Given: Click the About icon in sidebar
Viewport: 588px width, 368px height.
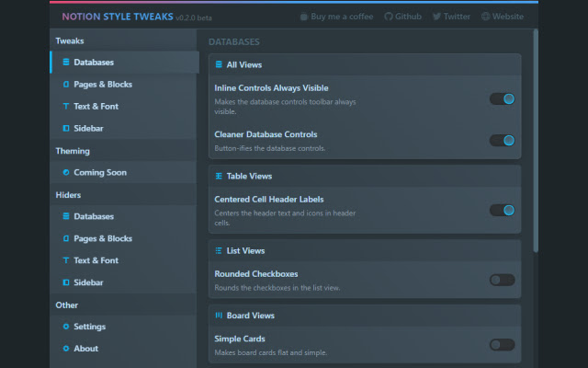Looking at the screenshot, I should [x=66, y=349].
